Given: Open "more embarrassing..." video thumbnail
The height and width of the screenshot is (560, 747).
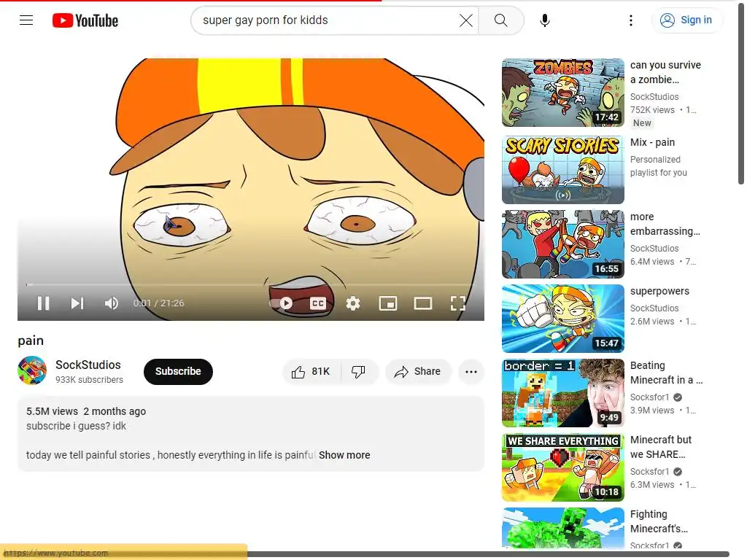Looking at the screenshot, I should point(562,244).
